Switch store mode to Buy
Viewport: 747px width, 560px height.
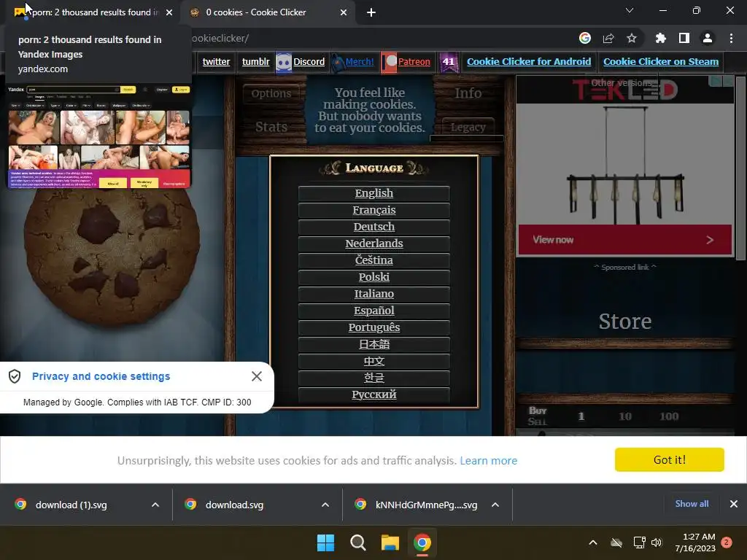[x=538, y=411]
